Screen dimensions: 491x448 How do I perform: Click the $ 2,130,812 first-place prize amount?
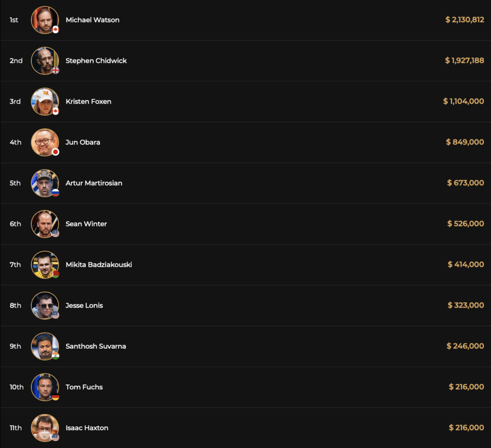[465, 20]
